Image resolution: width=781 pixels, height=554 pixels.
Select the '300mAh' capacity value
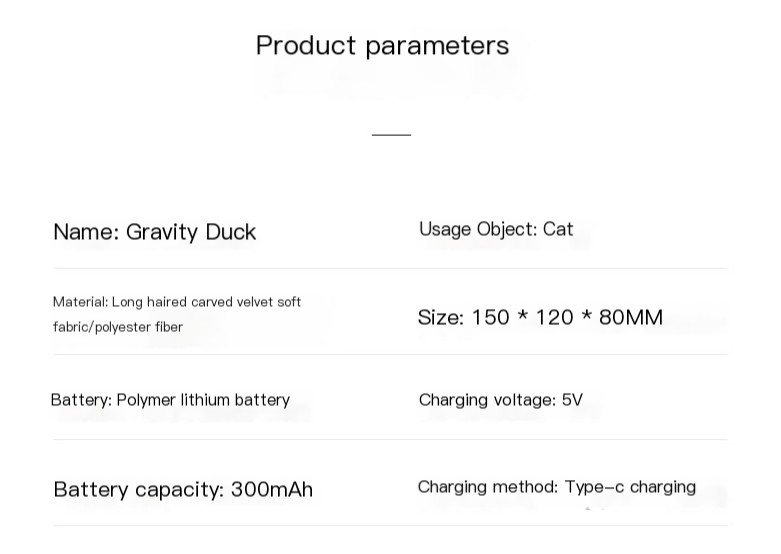pos(272,490)
